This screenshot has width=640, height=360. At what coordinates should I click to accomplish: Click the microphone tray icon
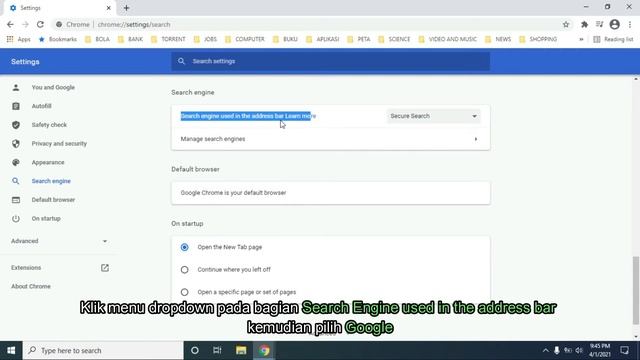[x=556, y=351]
